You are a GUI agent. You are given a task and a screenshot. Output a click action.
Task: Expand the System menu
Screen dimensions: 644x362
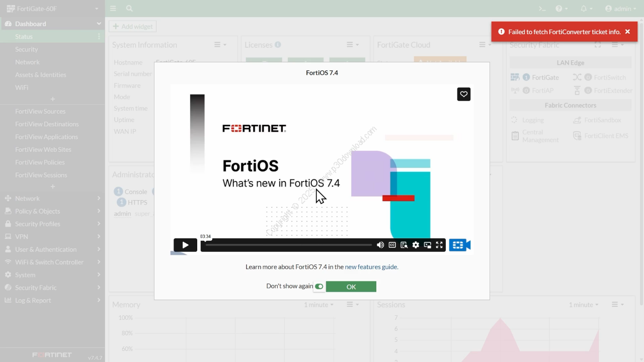(52, 275)
